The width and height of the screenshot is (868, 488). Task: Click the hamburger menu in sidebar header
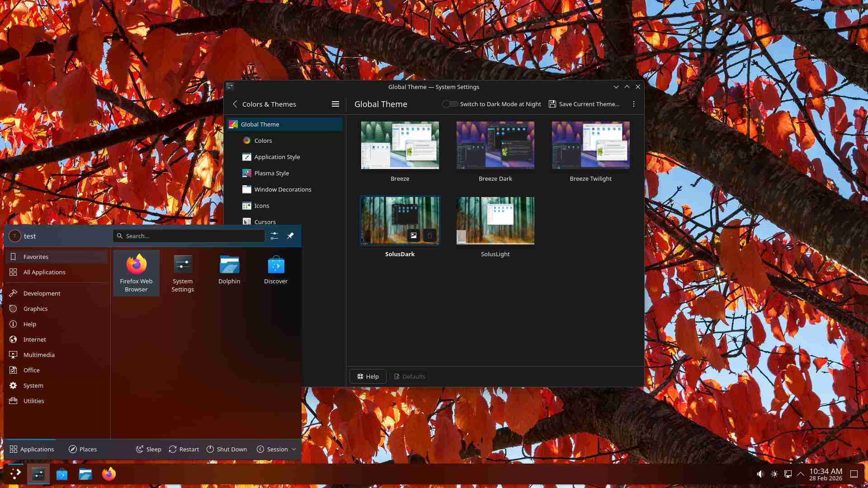(335, 104)
